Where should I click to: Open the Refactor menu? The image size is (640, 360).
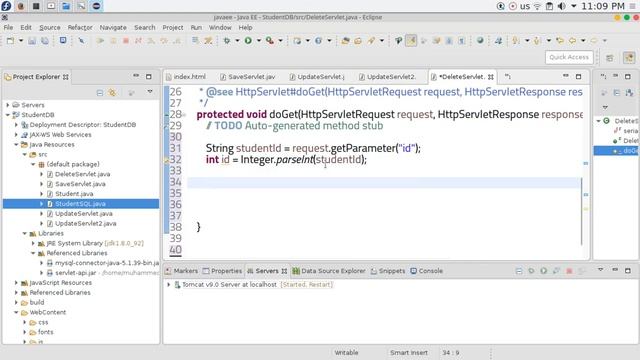tap(80, 27)
